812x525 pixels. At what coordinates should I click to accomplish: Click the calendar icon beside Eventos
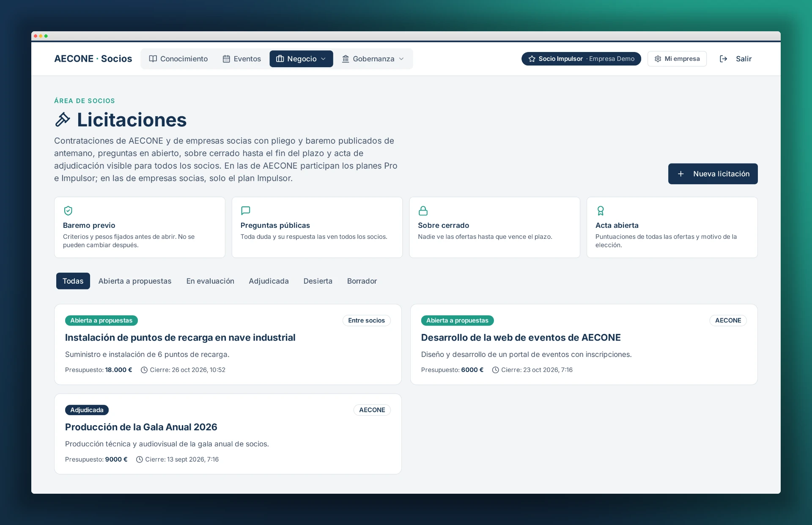coord(226,59)
